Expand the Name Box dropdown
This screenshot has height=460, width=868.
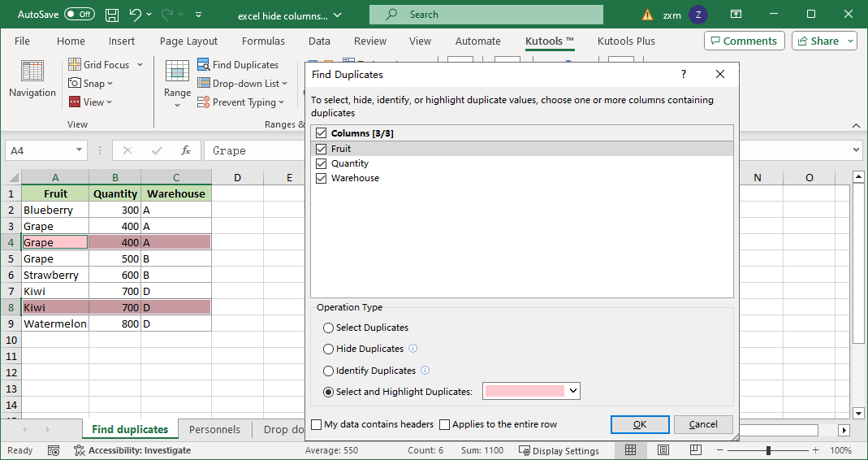pos(79,150)
